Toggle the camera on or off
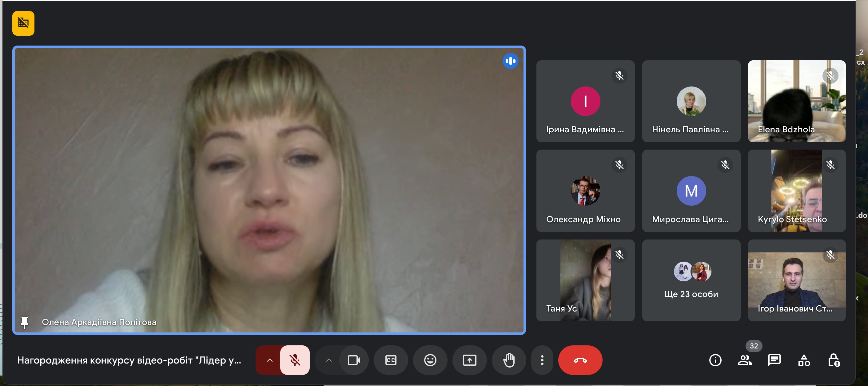Image resolution: width=868 pixels, height=386 pixels. pos(354,360)
